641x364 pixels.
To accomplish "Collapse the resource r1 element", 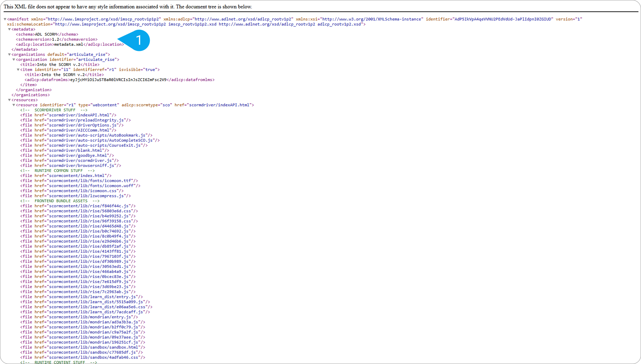I will (14, 105).
